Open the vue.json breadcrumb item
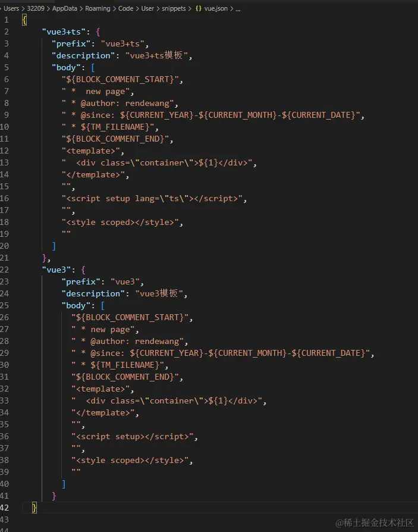The image size is (418, 532). [x=216, y=8]
